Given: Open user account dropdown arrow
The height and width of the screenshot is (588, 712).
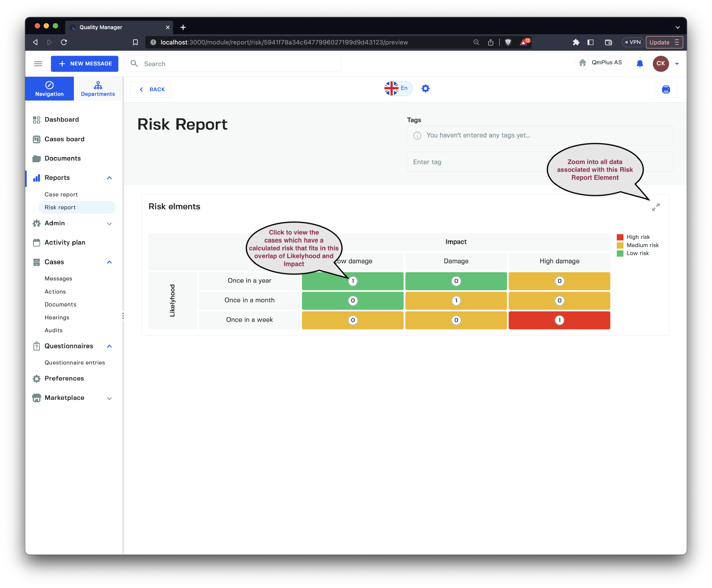Looking at the screenshot, I should point(677,64).
